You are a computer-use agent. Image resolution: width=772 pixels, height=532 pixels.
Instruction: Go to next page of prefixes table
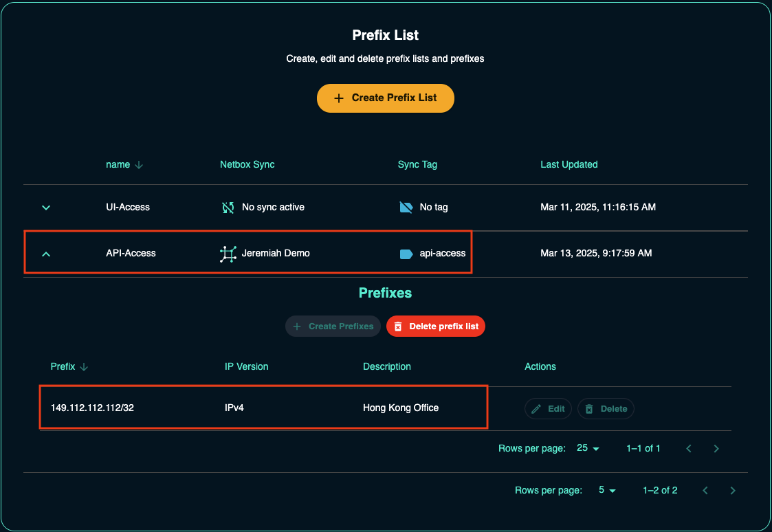coord(716,449)
